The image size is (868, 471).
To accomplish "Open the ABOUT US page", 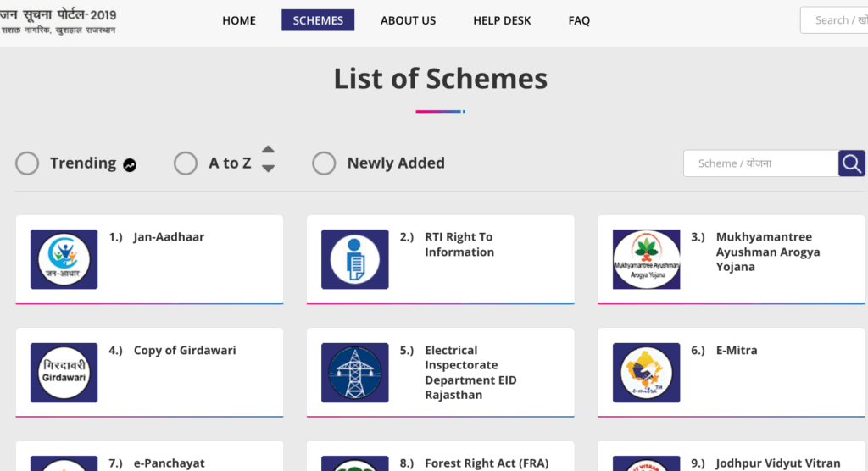I will coord(408,20).
